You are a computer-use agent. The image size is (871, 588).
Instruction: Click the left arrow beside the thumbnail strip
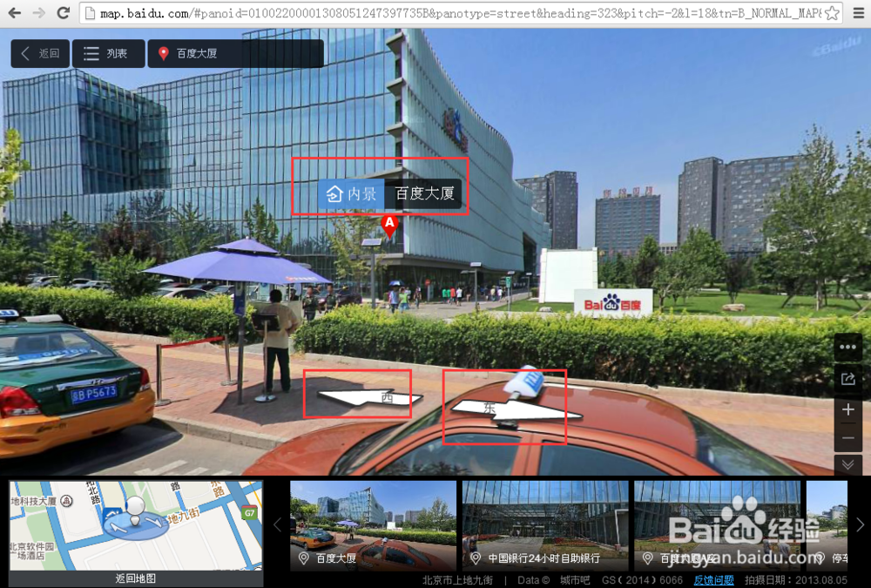[x=277, y=524]
